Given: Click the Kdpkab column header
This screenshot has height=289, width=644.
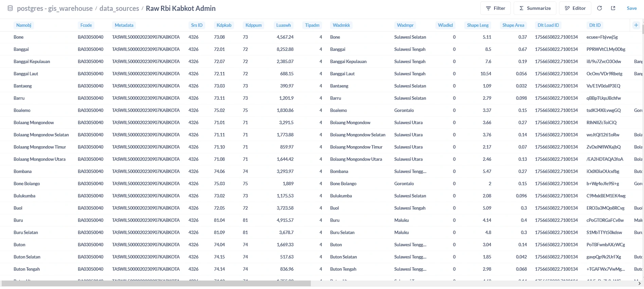Looking at the screenshot, I should click(224, 25).
